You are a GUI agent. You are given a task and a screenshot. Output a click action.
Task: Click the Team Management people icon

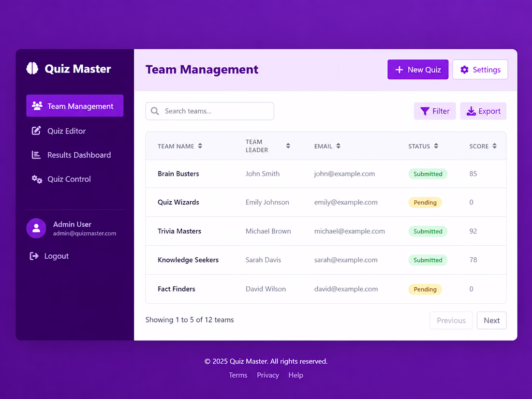(x=37, y=106)
